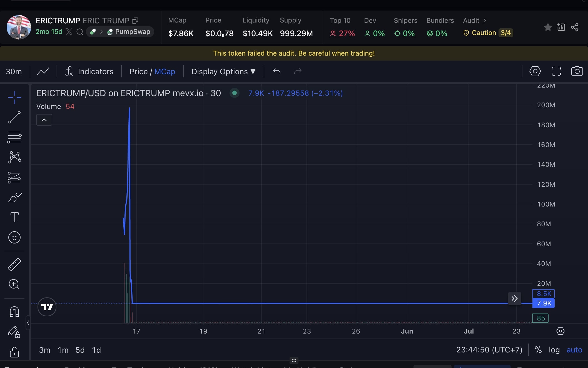588x368 pixels.
Task: Click the Liquidity $10.49K value
Action: click(258, 33)
